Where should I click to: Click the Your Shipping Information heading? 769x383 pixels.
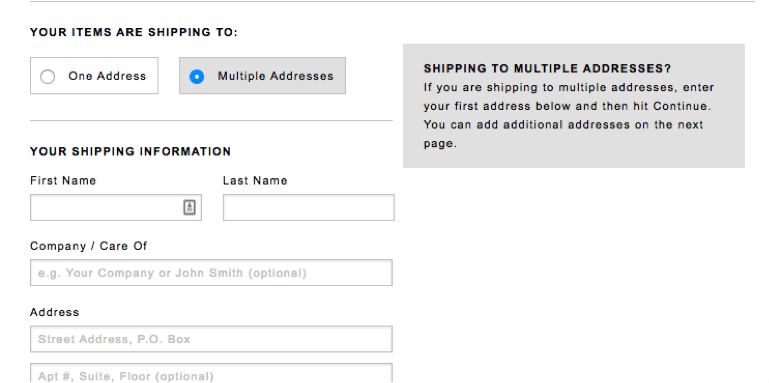pos(130,152)
